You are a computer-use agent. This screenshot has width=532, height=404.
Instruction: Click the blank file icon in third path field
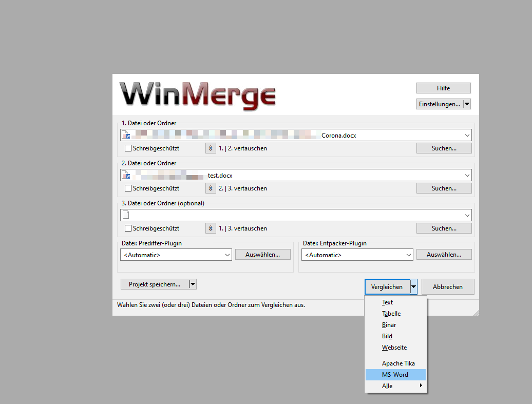click(126, 215)
